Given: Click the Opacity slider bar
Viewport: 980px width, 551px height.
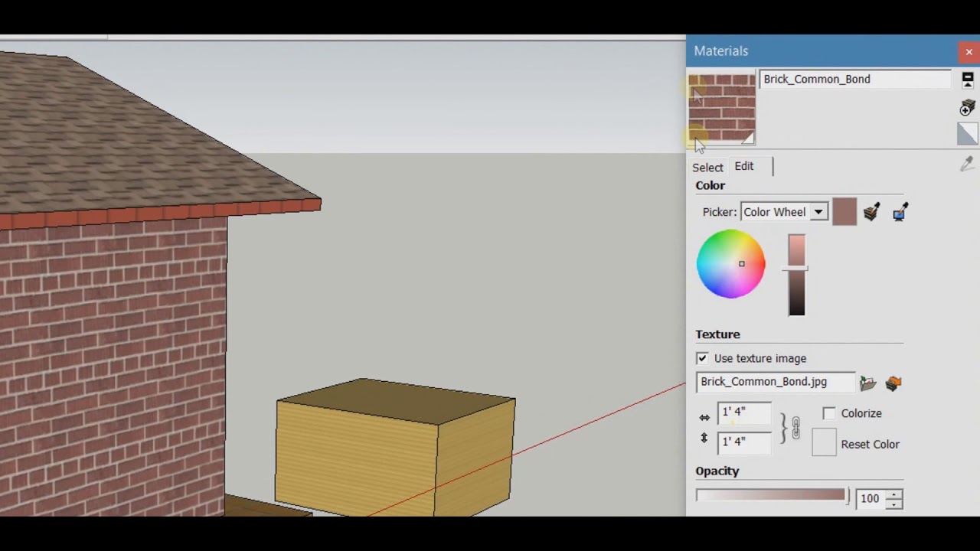Looking at the screenshot, I should point(772,496).
